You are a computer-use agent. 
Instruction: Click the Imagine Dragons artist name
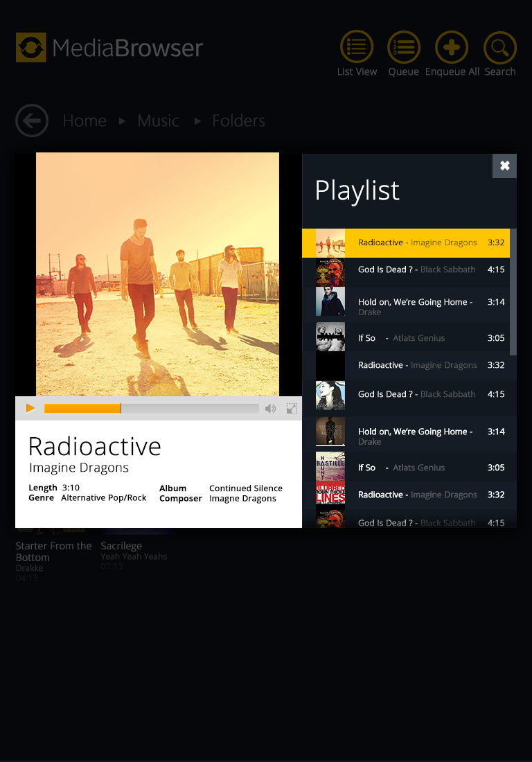(79, 468)
